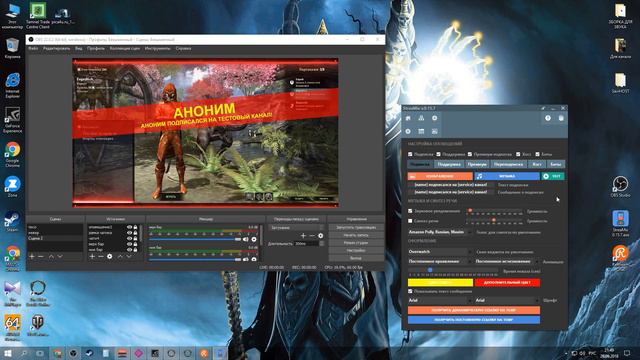Screen dimensions: 640x360
Task: Toggle the Подписка alert checkbox
Action: (x=410, y=154)
